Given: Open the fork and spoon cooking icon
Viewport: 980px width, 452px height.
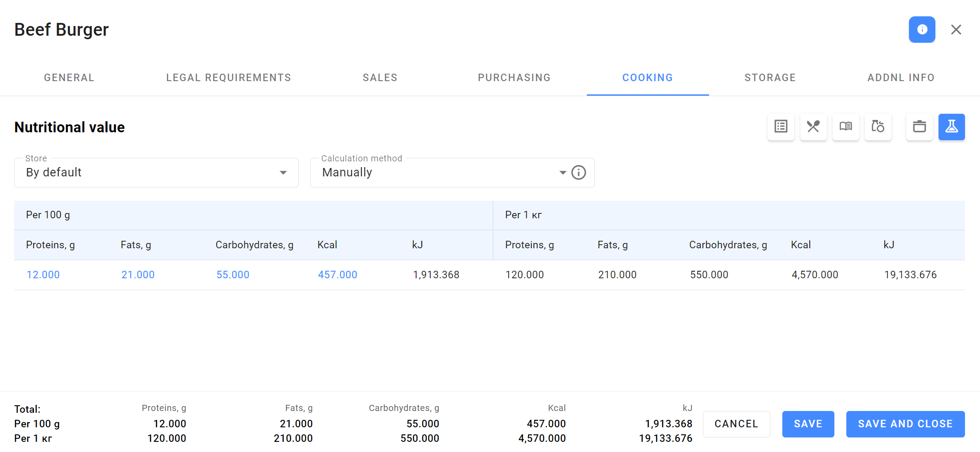Looking at the screenshot, I should coord(813,127).
